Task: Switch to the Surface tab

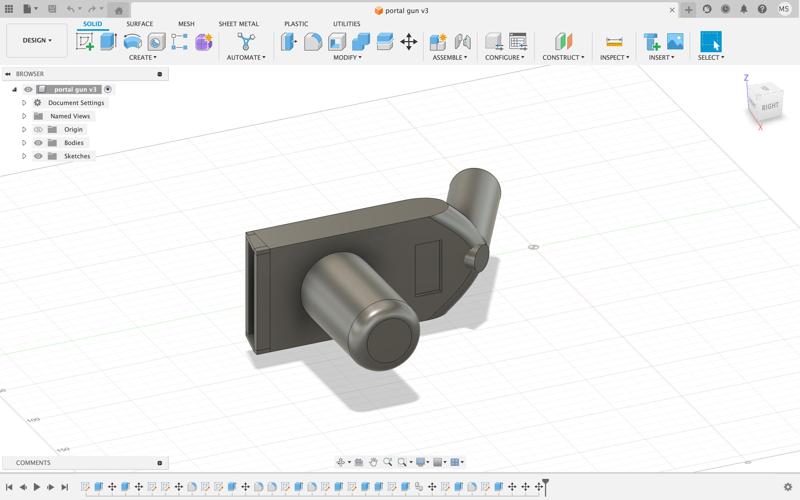Action: point(139,23)
